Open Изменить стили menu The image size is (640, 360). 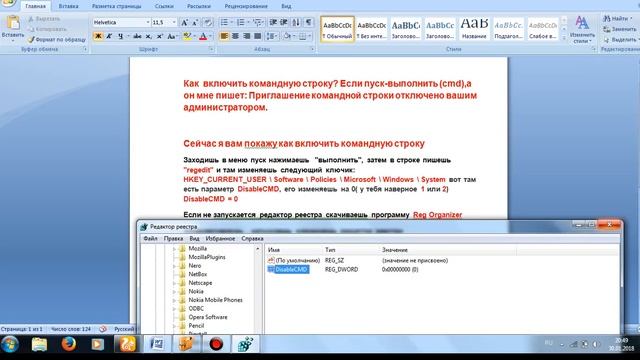(582, 30)
